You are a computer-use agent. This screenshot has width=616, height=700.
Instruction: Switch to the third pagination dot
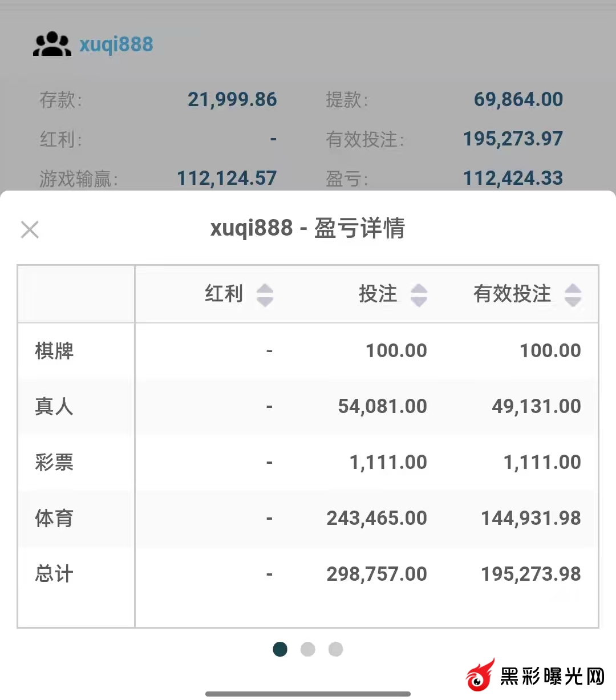(x=336, y=649)
